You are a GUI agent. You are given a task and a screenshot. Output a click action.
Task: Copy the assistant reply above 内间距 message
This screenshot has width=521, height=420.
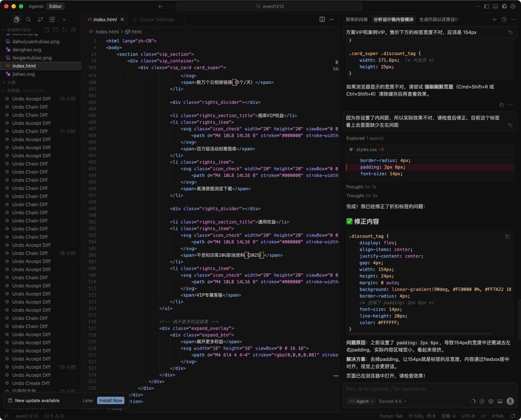click(502, 105)
